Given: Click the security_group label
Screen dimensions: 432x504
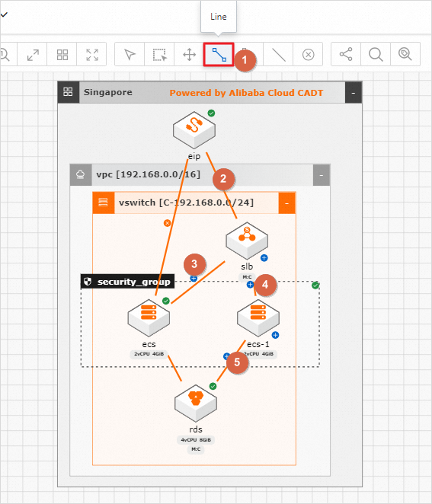Looking at the screenshot, I should [128, 282].
